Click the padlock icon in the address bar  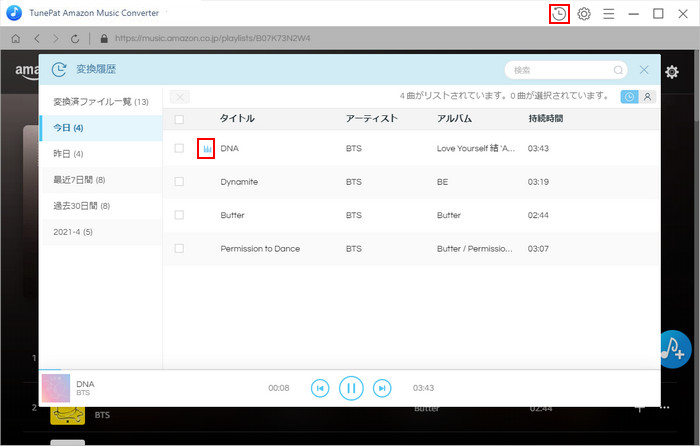(104, 38)
